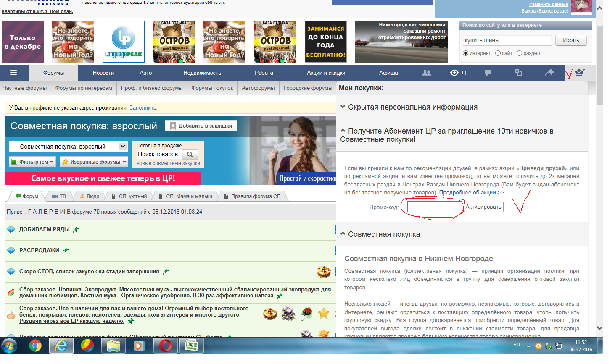
Task: Click the LanguagePEAK banner
Action: click(x=124, y=42)
